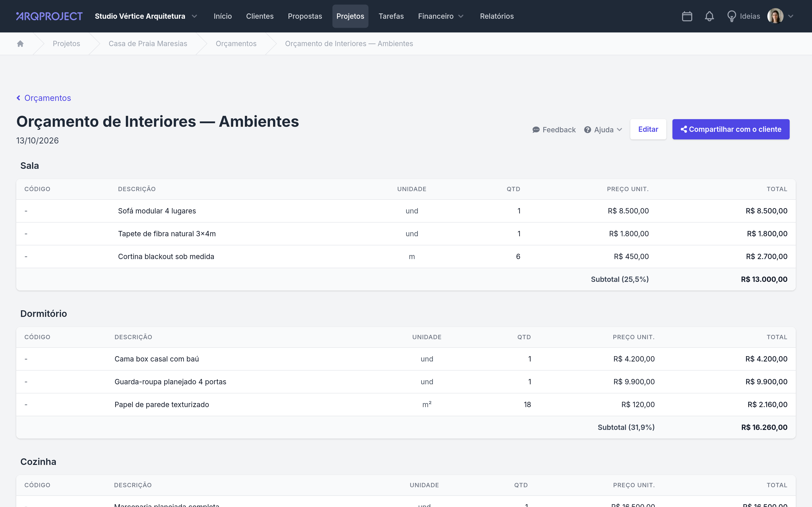Expand the user account chevron
This screenshot has height=507, width=812.
pyautogui.click(x=790, y=16)
